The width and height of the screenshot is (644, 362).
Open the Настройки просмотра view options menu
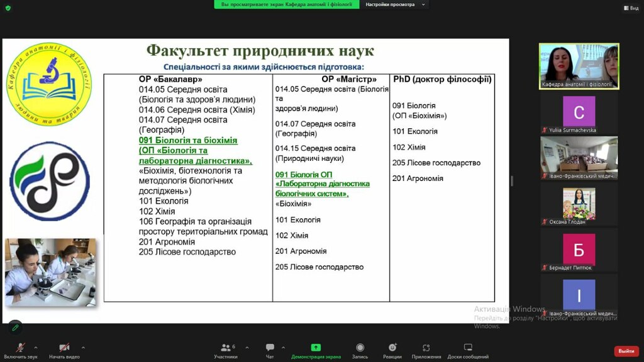pyautogui.click(x=396, y=4)
